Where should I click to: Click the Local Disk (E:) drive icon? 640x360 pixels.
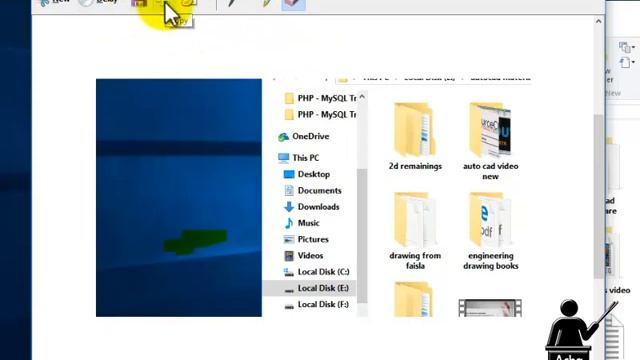click(289, 289)
